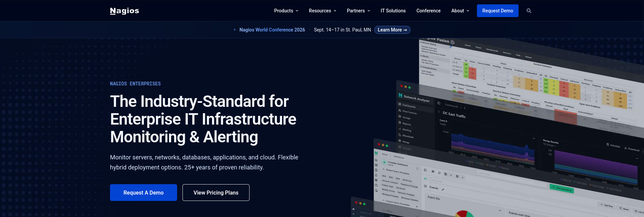Click the Learn More button
The height and width of the screenshot is (217, 644).
click(392, 30)
